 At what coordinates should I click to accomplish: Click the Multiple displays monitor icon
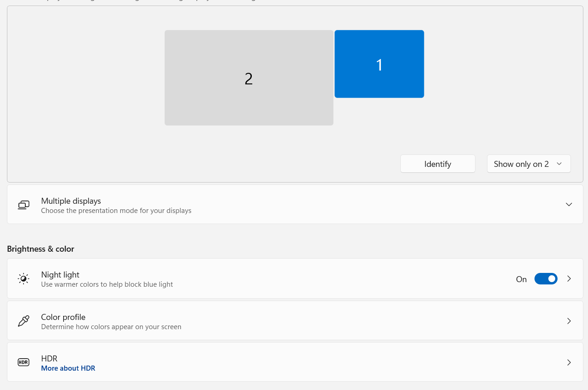(24, 204)
